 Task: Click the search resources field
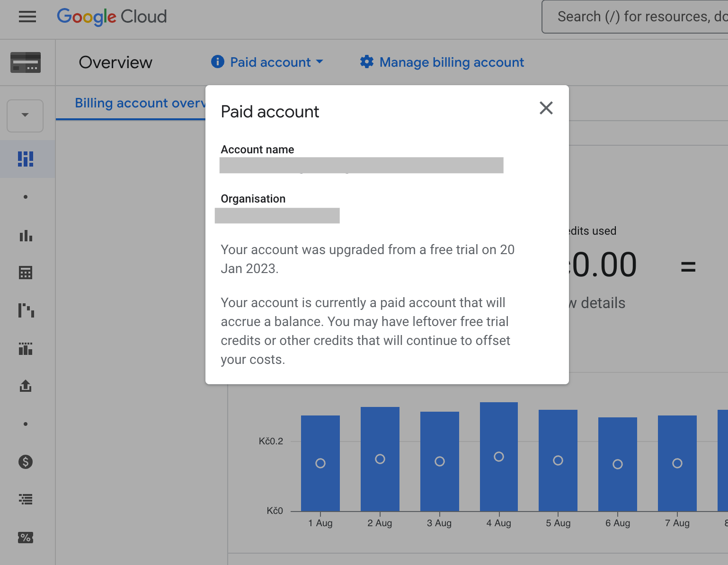pos(635,17)
